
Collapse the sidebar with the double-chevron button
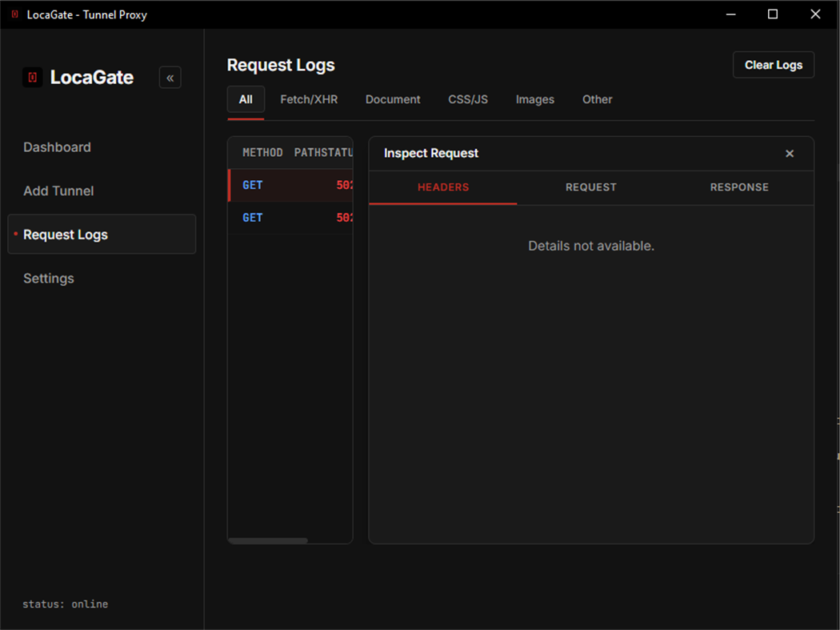pos(170,78)
